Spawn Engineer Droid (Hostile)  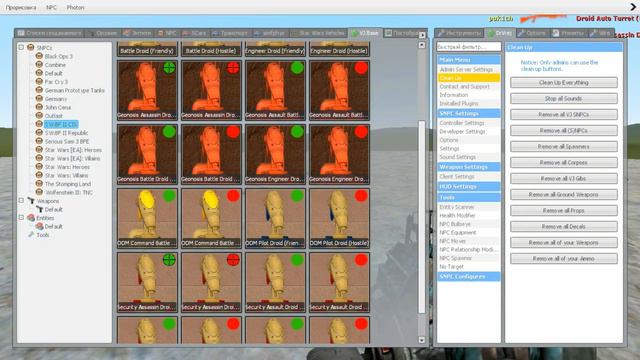coord(339,49)
